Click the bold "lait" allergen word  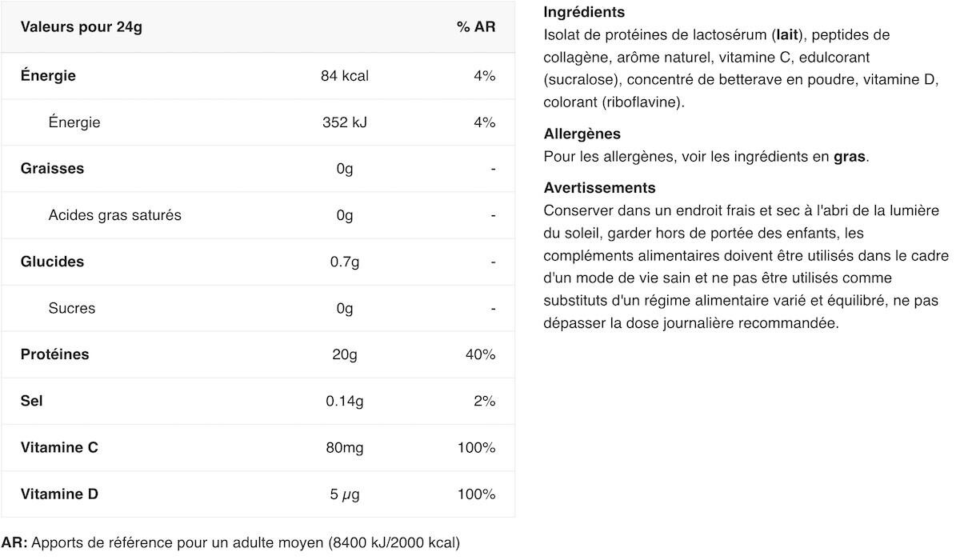click(x=788, y=35)
